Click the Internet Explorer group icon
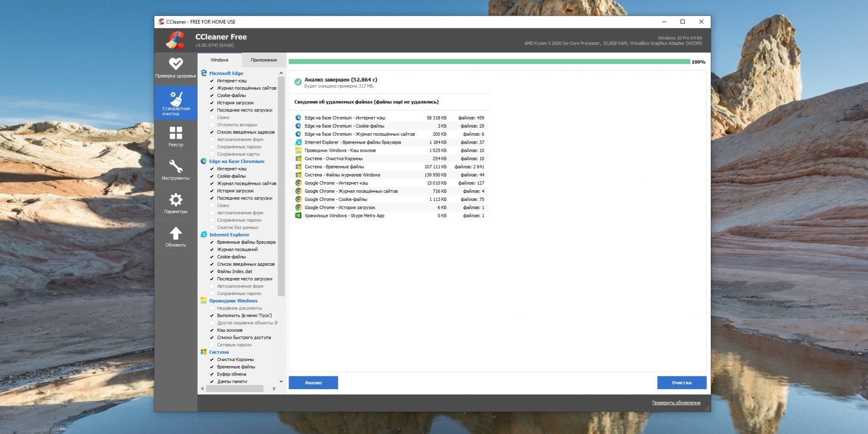The width and height of the screenshot is (868, 434). (x=204, y=234)
